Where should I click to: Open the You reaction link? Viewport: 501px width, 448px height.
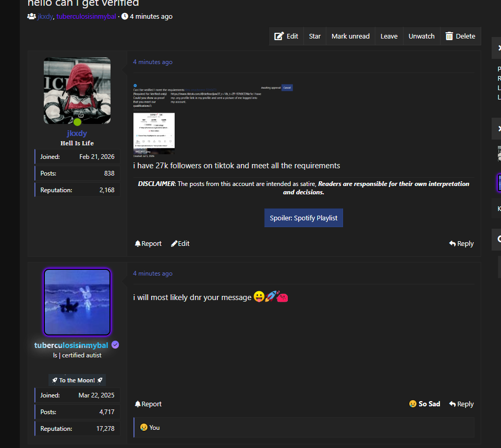click(x=154, y=428)
